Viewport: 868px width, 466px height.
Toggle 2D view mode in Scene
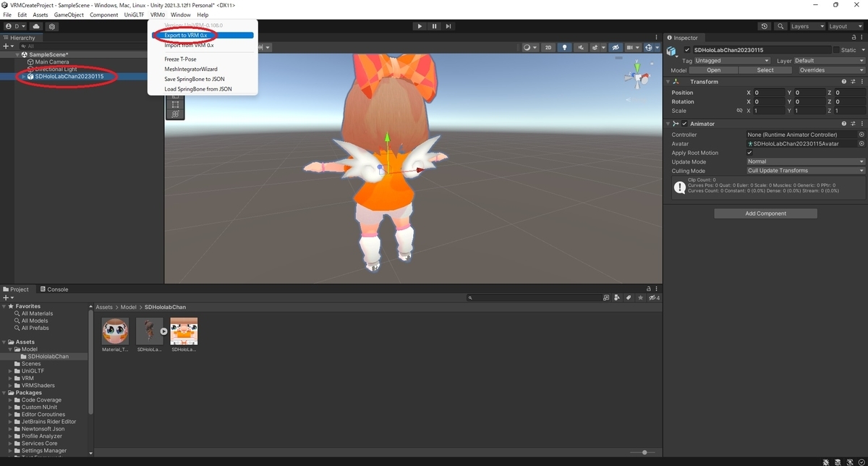pyautogui.click(x=548, y=48)
